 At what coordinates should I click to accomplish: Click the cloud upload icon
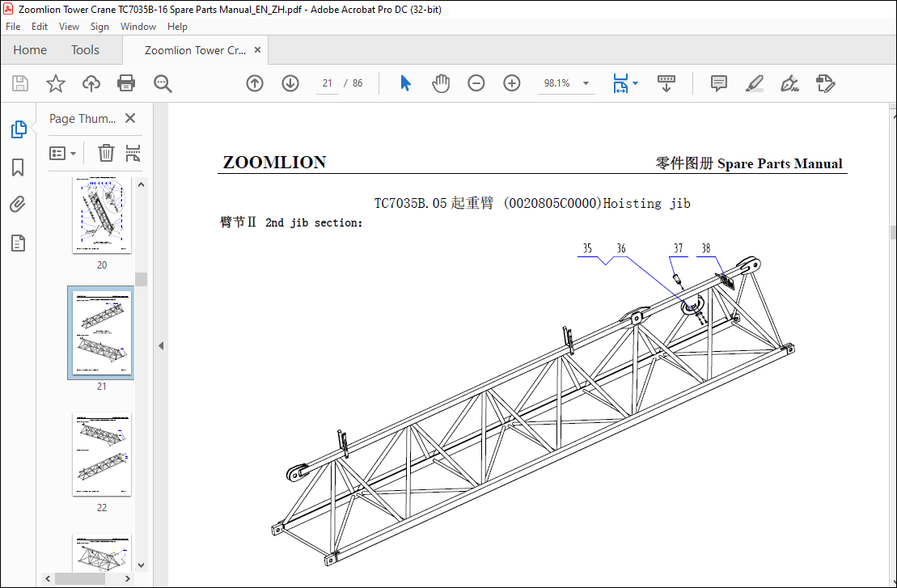click(x=91, y=83)
